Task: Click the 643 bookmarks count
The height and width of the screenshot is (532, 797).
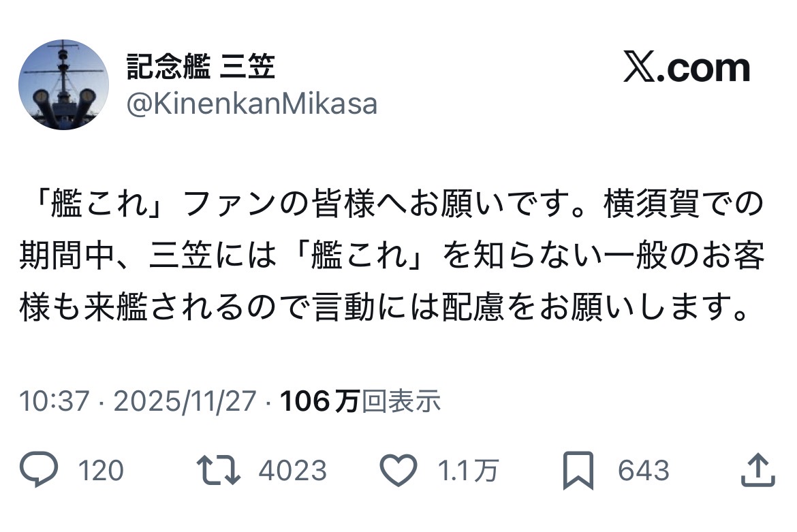Action: (644, 471)
